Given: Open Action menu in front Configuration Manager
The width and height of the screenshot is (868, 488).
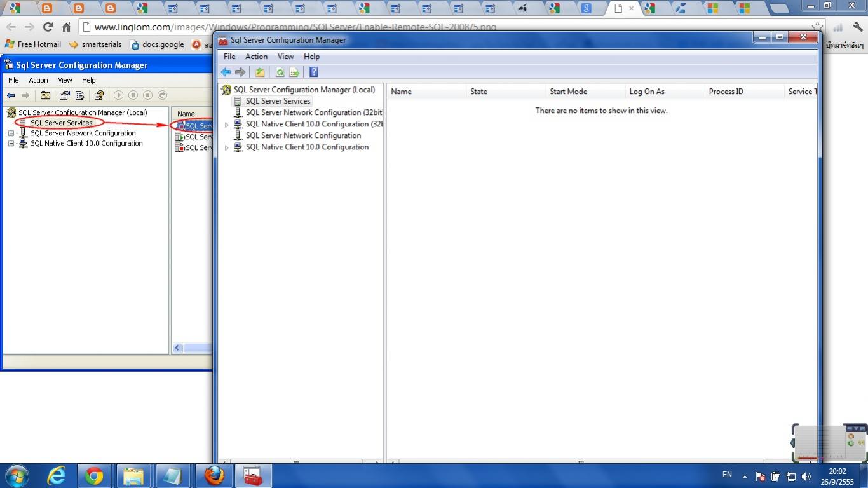Looking at the screenshot, I should tap(256, 57).
